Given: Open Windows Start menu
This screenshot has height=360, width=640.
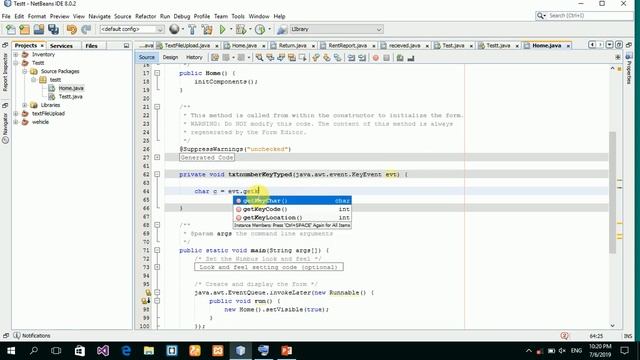Looking at the screenshot, I should pos(11,351).
